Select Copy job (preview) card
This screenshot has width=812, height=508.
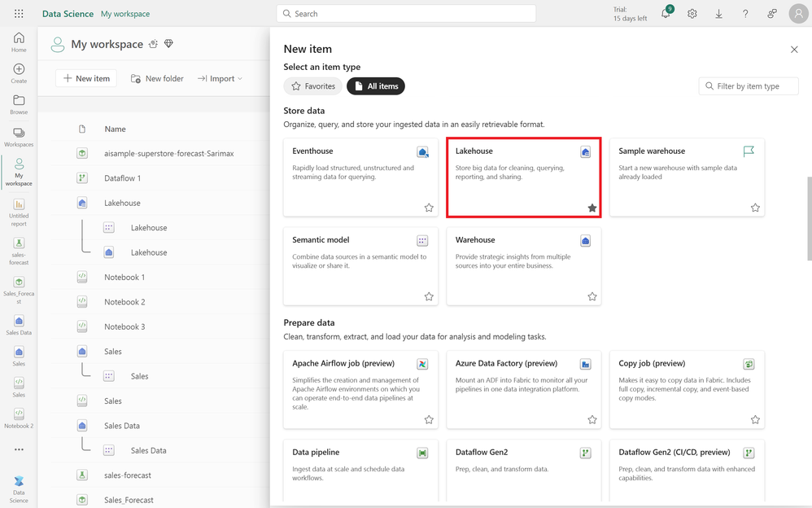687,390
